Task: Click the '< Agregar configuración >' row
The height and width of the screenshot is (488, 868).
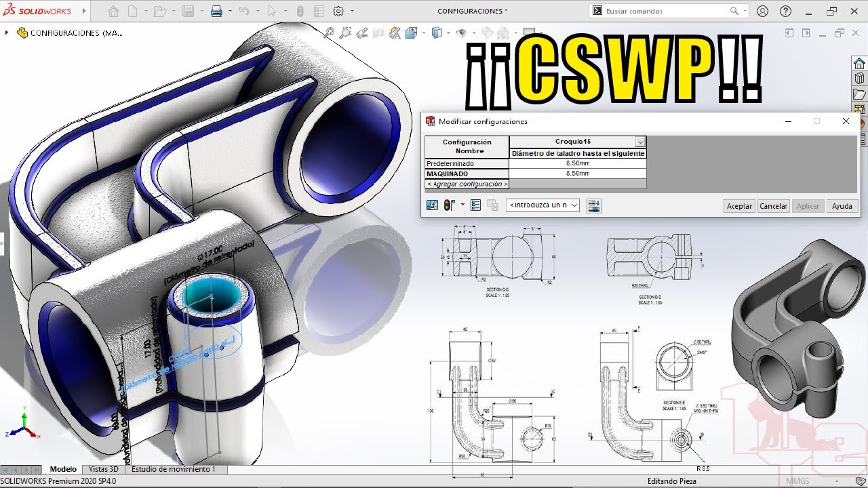Action: click(x=467, y=184)
